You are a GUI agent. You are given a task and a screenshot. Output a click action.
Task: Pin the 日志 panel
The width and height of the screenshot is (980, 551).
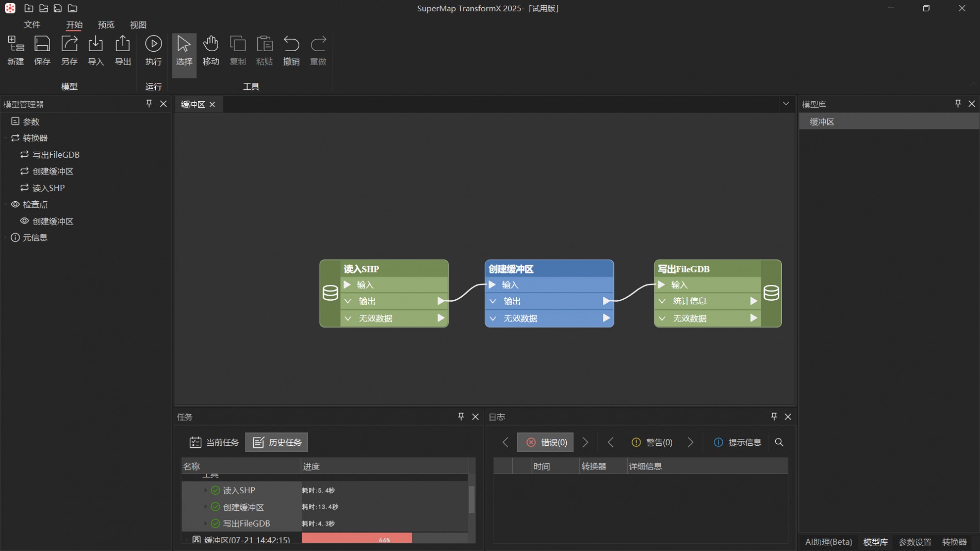774,416
